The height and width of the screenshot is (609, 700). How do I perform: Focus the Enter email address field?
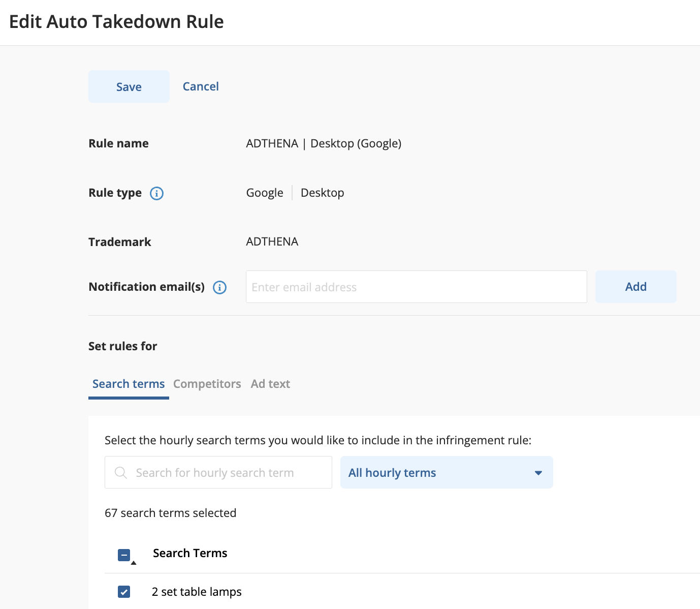click(417, 287)
